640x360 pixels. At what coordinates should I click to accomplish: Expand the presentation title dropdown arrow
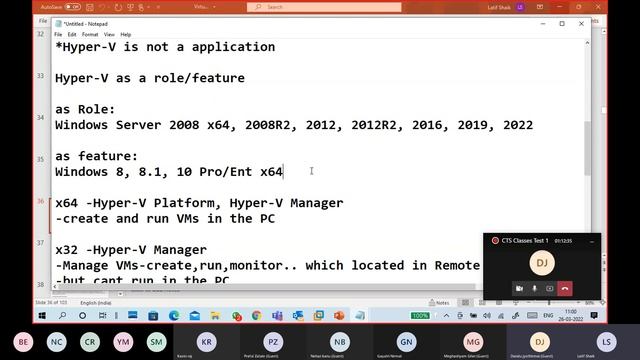click(x=215, y=7)
